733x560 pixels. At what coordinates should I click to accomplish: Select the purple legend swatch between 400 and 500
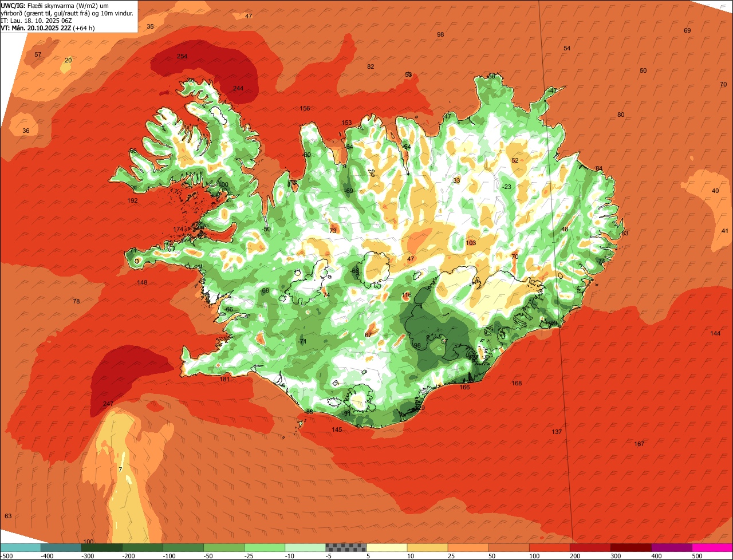[x=672, y=547]
